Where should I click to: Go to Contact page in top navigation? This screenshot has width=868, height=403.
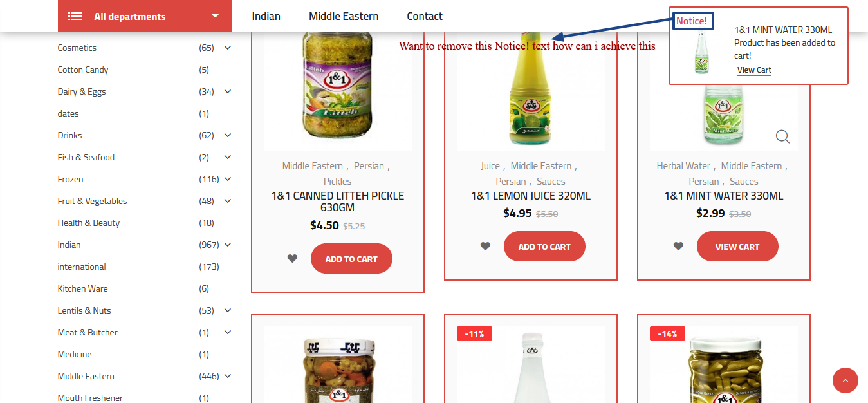[425, 16]
